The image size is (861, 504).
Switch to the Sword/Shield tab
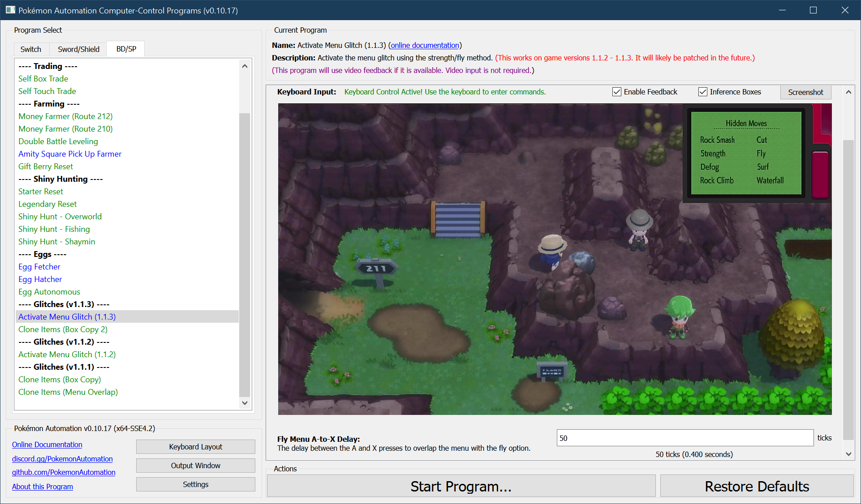click(78, 49)
